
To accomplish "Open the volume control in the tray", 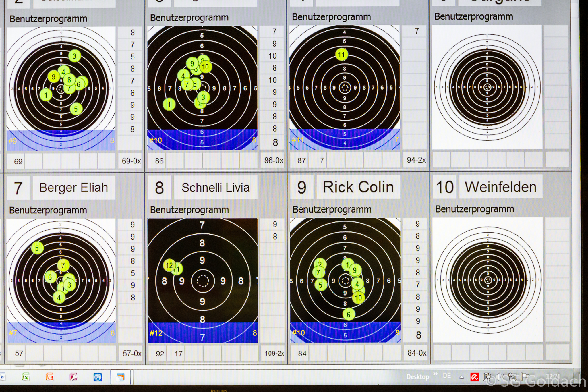I will 500,376.
